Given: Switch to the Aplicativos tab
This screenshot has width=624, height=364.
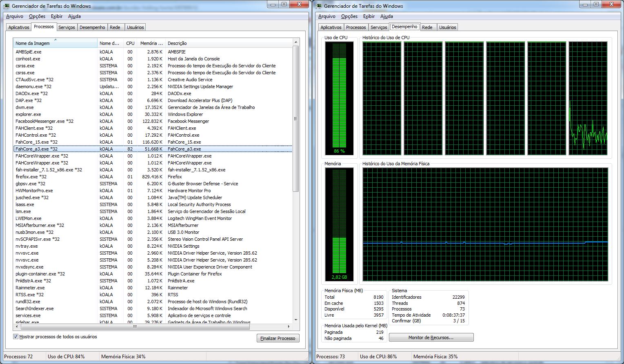Looking at the screenshot, I should (x=18, y=27).
